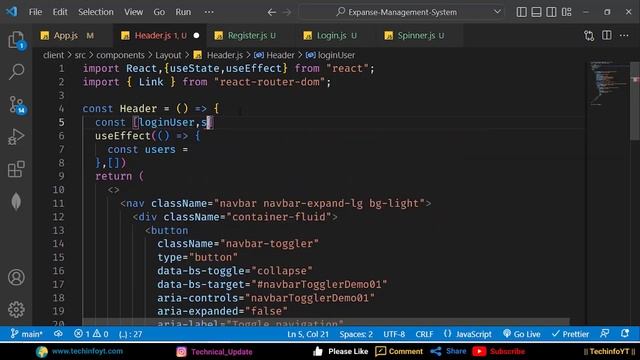
Task: Open the Source Control view
Action: [x=16, y=104]
